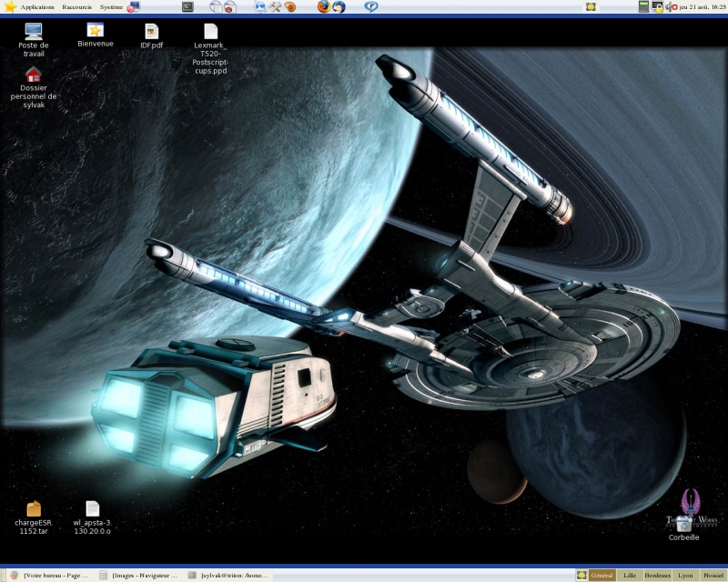728x582 pixels.
Task: Click the lock screen icon
Action: click(x=657, y=6)
